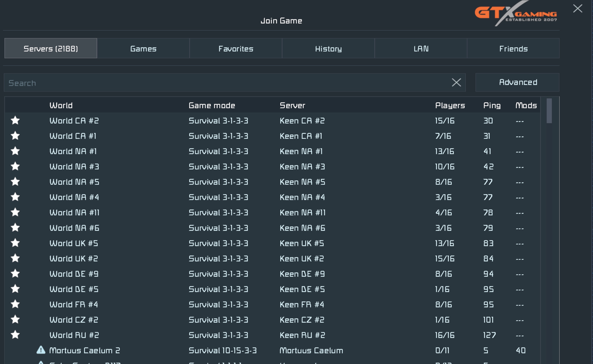Toggle favorite star for World RU #2

pos(15,335)
